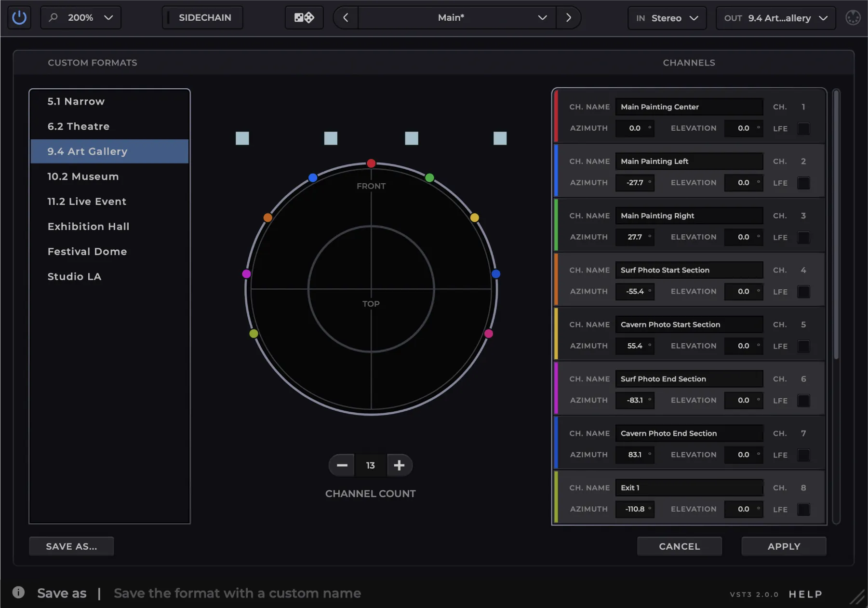This screenshot has height=608, width=868.
Task: Select Studio LA custom format
Action: [x=109, y=277]
